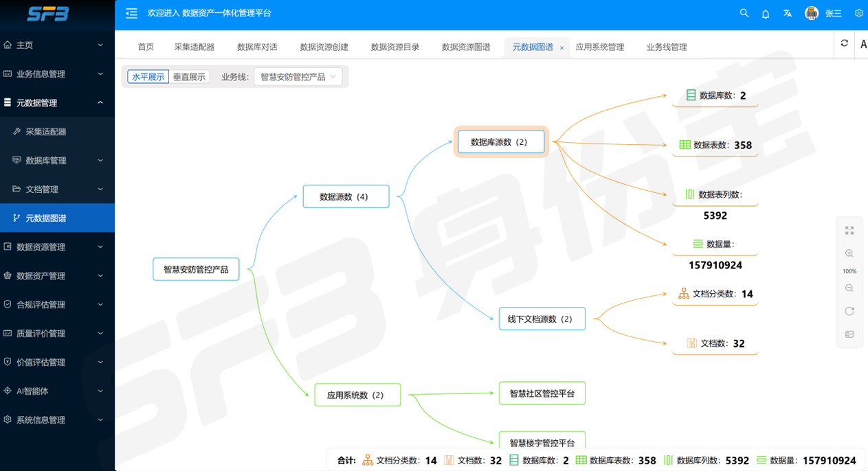
Task: Switch to the 应用系统管理 tab
Action: coord(600,47)
